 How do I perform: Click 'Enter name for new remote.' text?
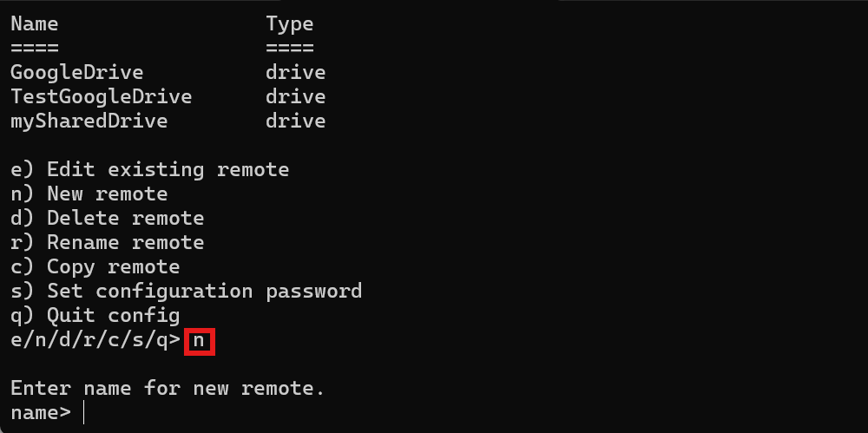168,388
